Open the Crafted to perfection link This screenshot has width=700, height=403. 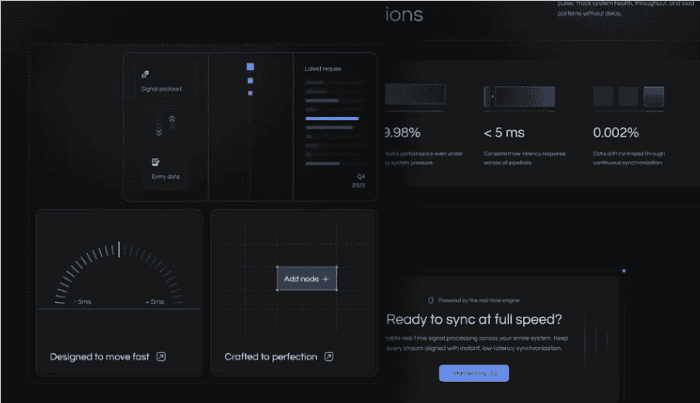[x=271, y=357]
